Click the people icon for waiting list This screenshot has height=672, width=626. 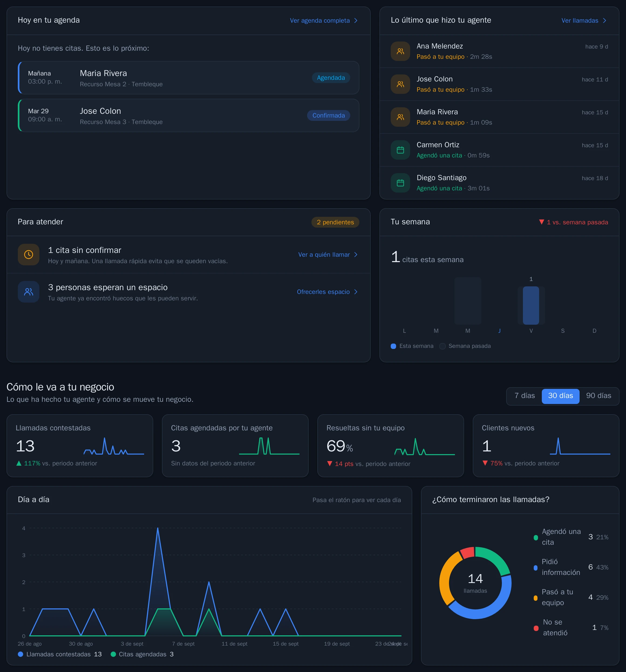[29, 292]
